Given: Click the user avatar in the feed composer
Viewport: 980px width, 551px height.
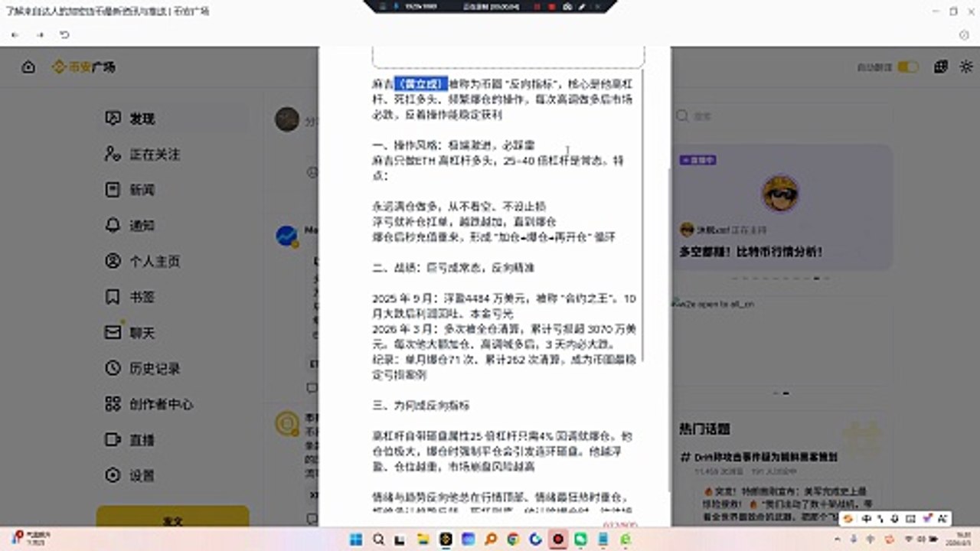Looking at the screenshot, I should pos(287,119).
